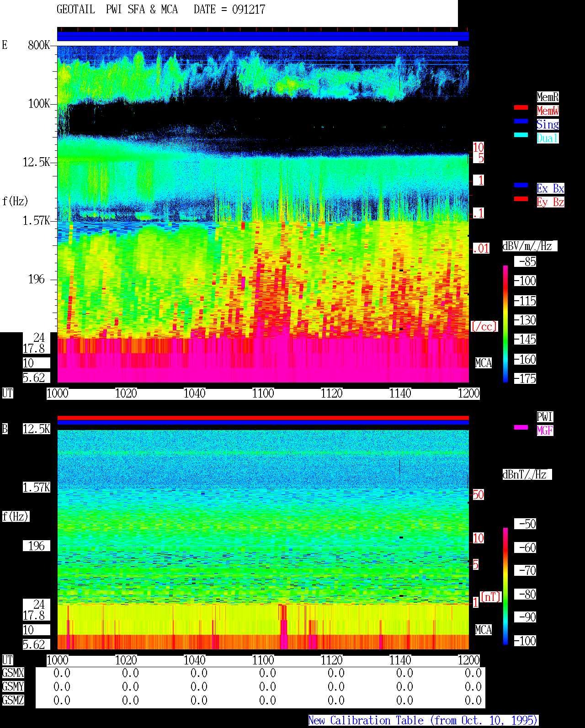The height and width of the screenshot is (728, 585).
Task: Click the red MemW legend swatch
Action: [x=521, y=107]
